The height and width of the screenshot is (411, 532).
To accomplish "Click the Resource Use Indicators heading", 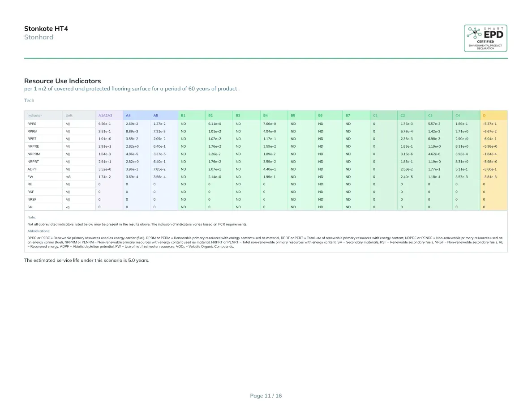I will (62, 81).
